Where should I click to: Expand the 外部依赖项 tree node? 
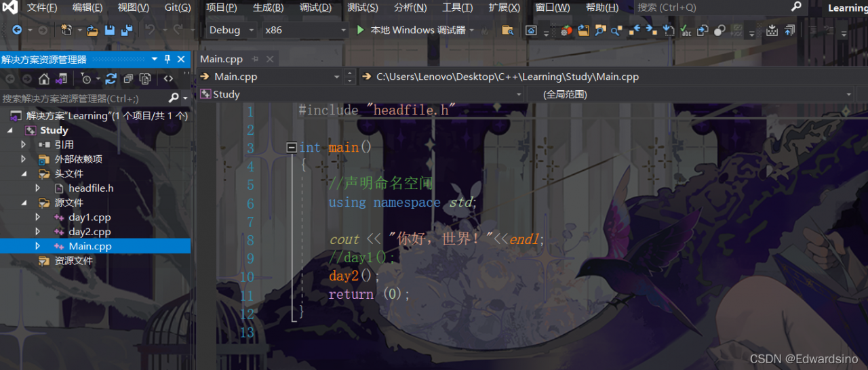(x=23, y=159)
